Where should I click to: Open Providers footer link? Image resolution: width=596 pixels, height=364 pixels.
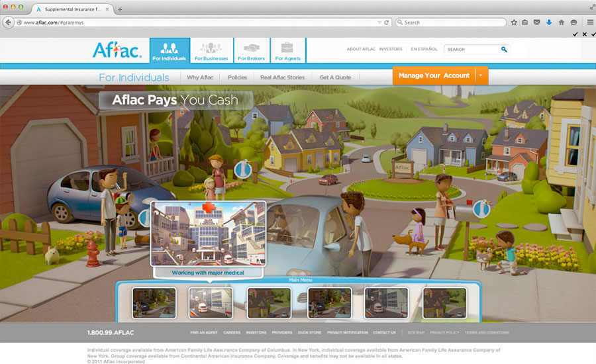[x=282, y=332]
